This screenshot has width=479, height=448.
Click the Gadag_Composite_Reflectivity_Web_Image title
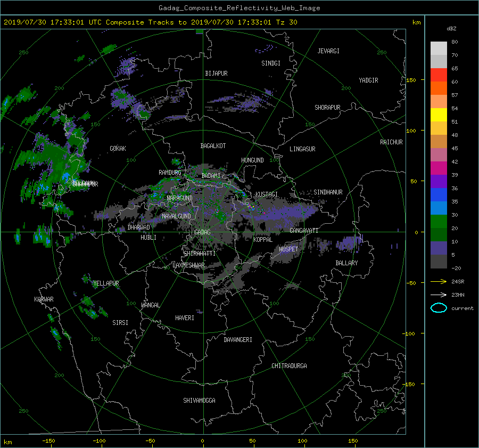click(239, 8)
